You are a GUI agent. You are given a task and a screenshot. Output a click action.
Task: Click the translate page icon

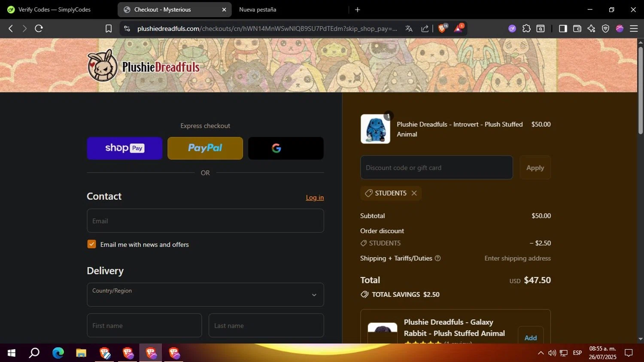click(x=409, y=28)
